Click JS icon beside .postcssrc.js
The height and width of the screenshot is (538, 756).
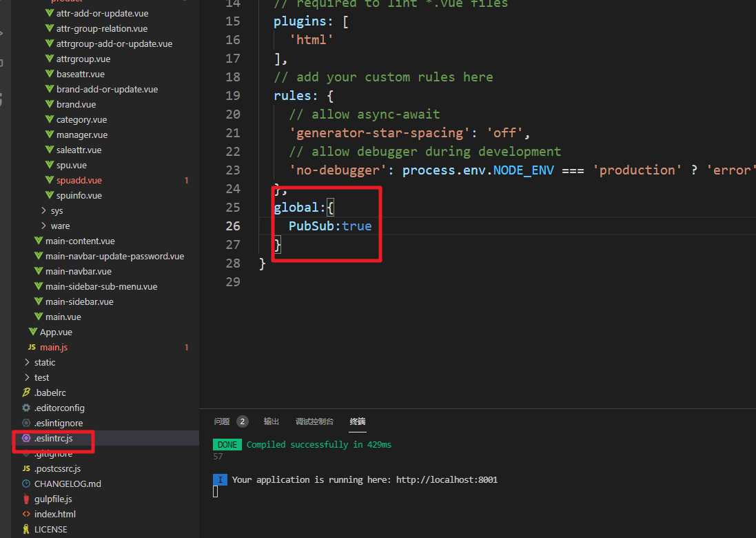coord(26,468)
